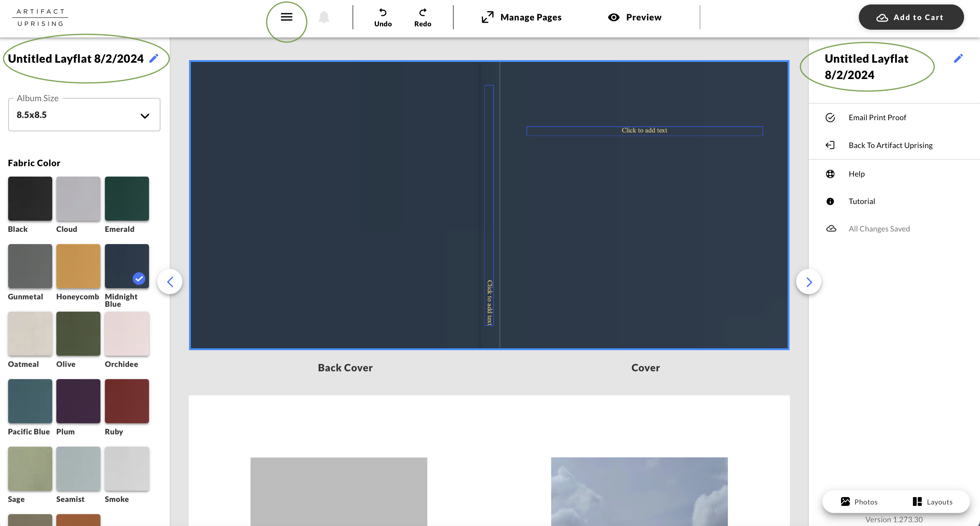Go to previous spread arrow
Image resolution: width=980 pixels, height=526 pixels.
[x=170, y=282]
